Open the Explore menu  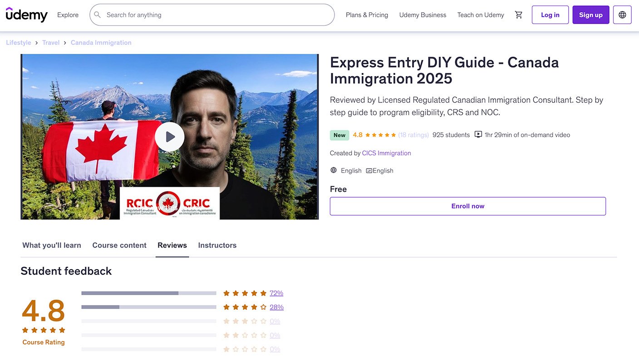pos(68,15)
